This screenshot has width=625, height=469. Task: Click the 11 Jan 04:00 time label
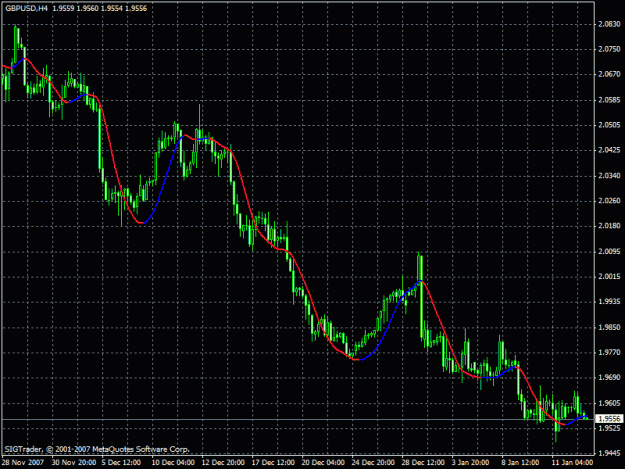coord(573,463)
